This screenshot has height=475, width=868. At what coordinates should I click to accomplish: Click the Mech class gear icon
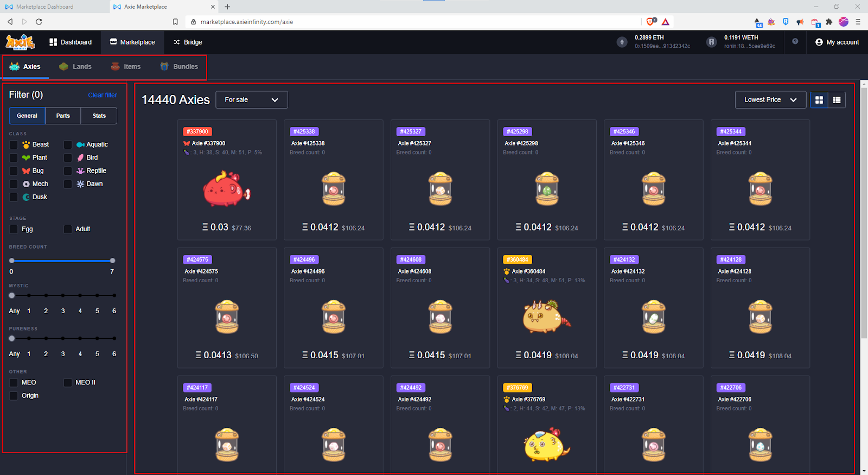(x=26, y=184)
